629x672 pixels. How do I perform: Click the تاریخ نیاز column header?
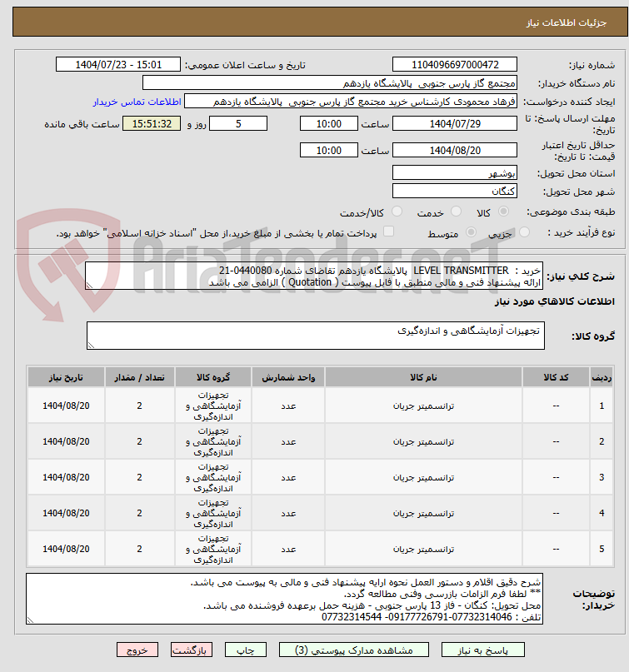(x=66, y=377)
